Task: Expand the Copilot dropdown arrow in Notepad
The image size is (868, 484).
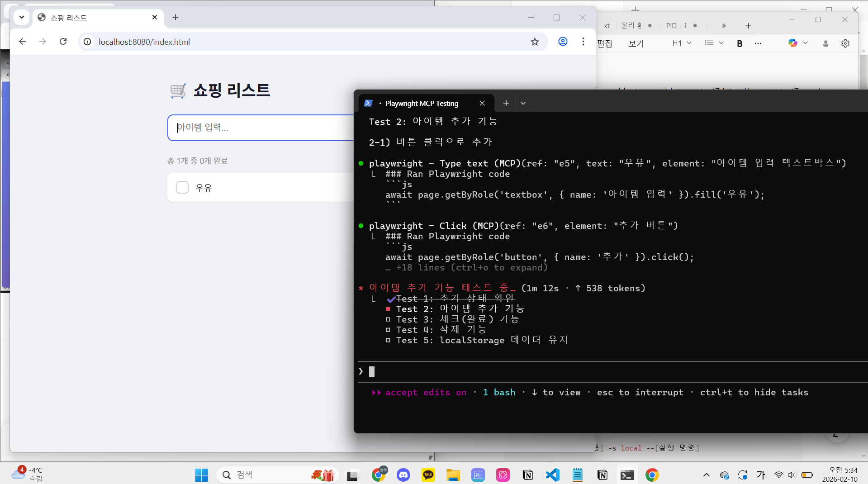Action: [x=805, y=43]
